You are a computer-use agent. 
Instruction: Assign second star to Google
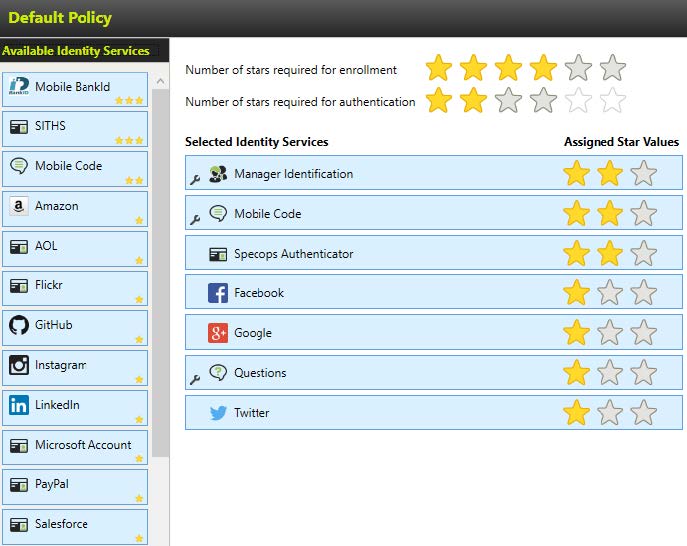click(x=609, y=332)
